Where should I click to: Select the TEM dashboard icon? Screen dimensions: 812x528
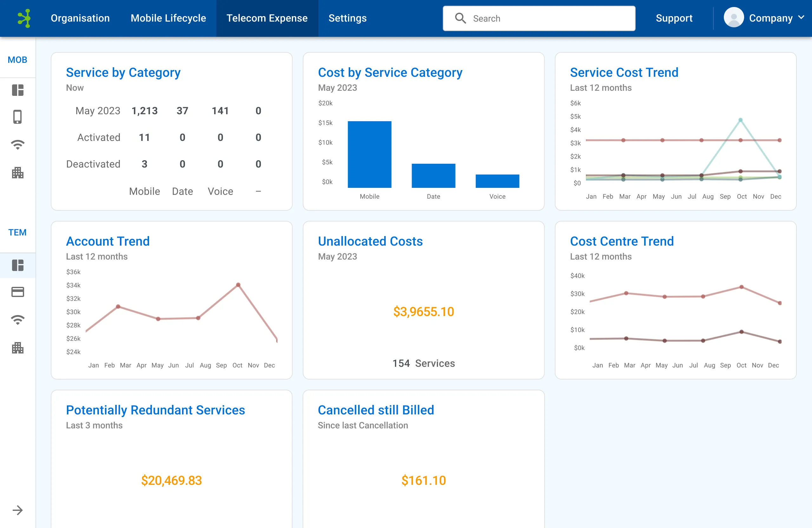[x=18, y=266]
